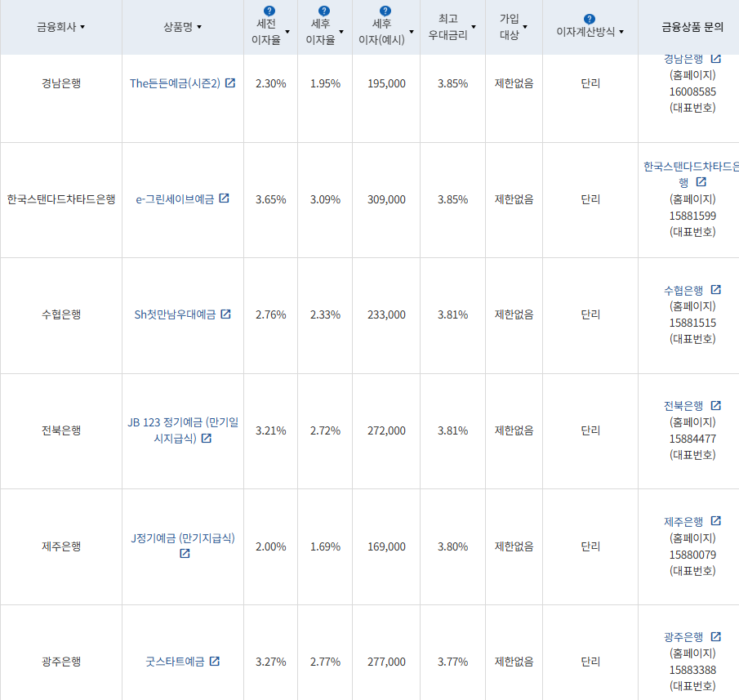This screenshot has width=739, height=700.
Task: Click external link icon after JB 123 정기예금
Action: click(207, 439)
